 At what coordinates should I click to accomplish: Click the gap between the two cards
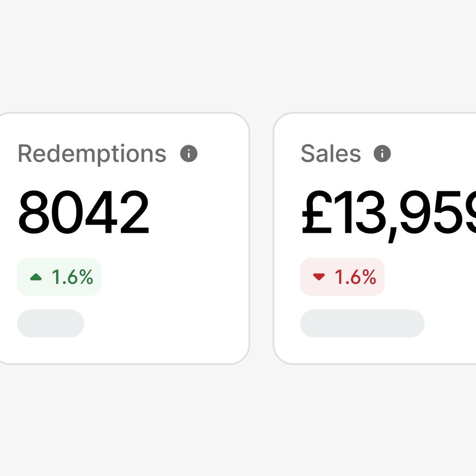tap(261, 238)
